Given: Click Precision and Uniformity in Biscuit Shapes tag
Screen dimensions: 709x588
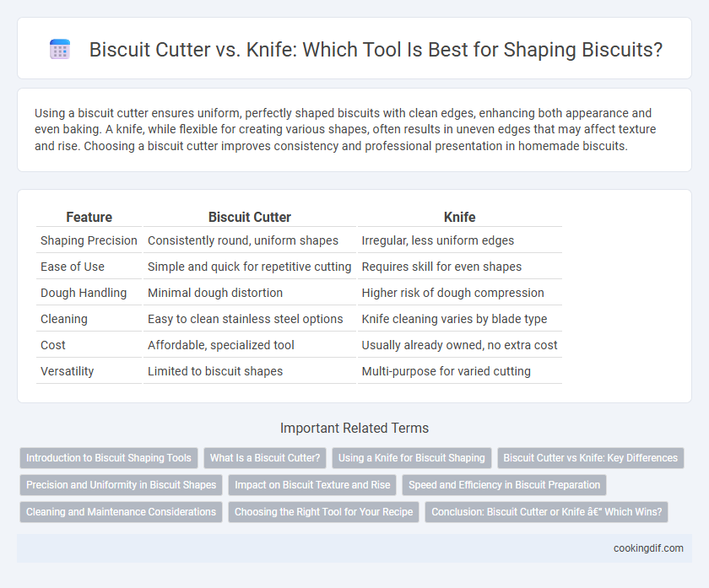Looking at the screenshot, I should (x=122, y=485).
